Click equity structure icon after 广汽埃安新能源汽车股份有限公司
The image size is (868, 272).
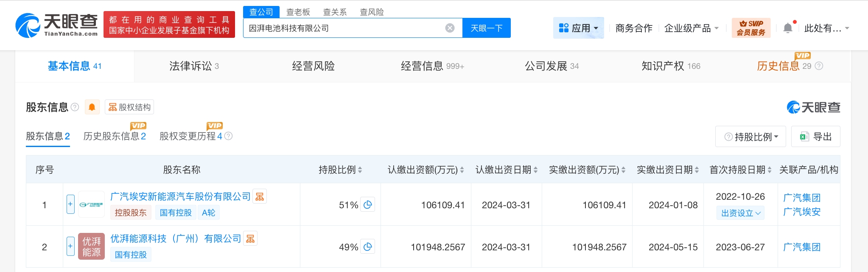click(x=260, y=196)
